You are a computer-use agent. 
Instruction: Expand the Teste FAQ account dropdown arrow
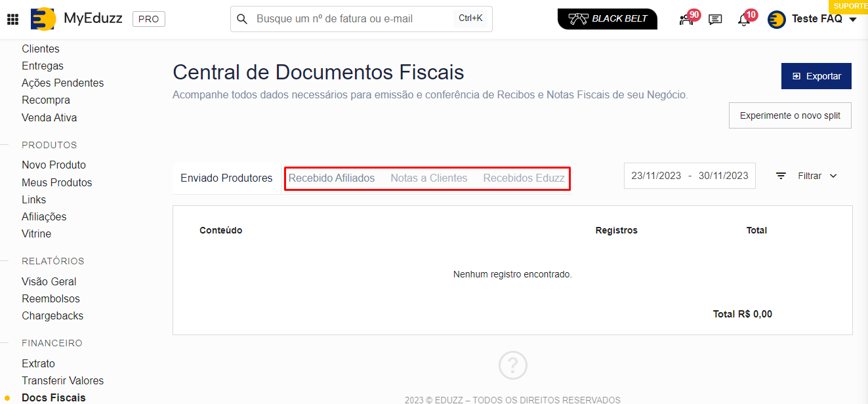pos(853,20)
